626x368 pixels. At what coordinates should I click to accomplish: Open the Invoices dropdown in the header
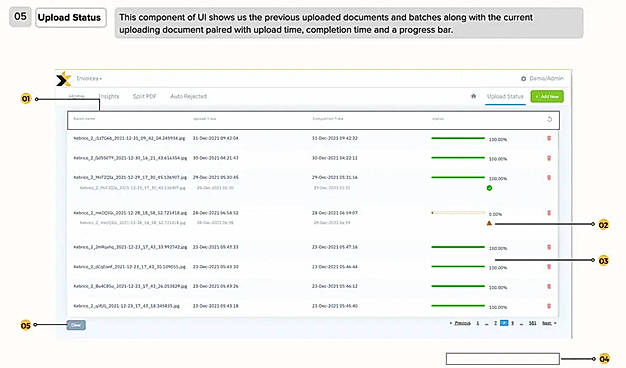[89, 79]
